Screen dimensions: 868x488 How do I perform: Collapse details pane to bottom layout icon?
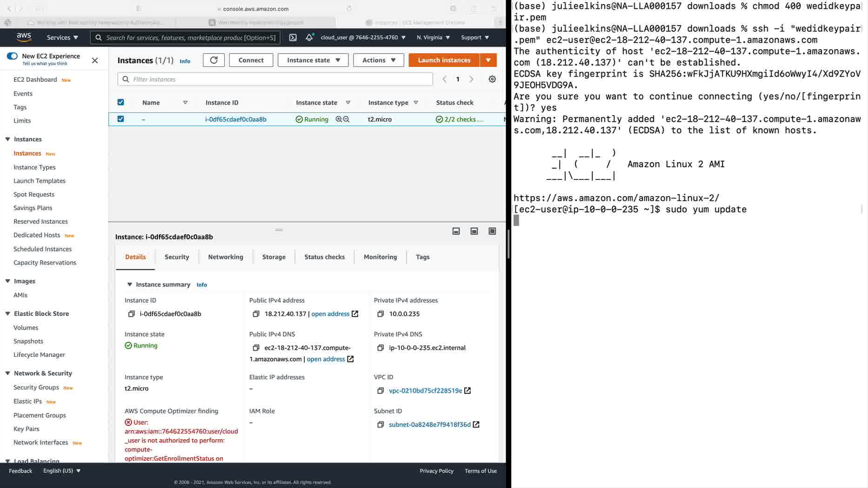pyautogui.click(x=456, y=231)
